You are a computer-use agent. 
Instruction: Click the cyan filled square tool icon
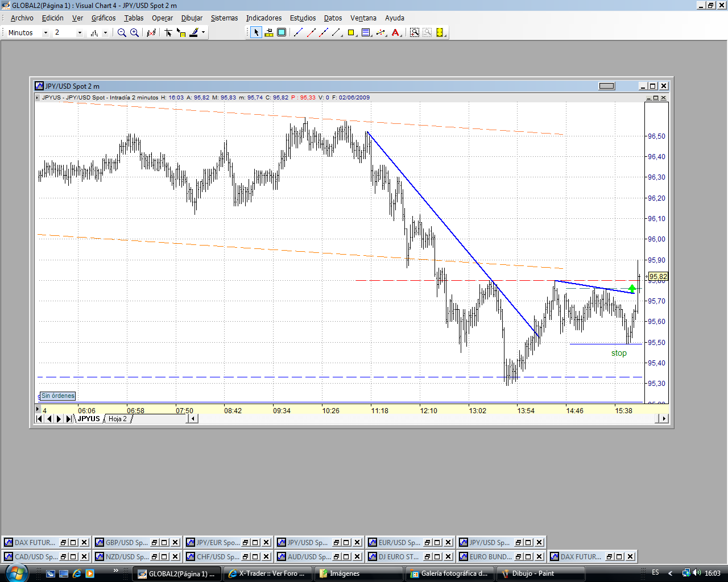(282, 32)
